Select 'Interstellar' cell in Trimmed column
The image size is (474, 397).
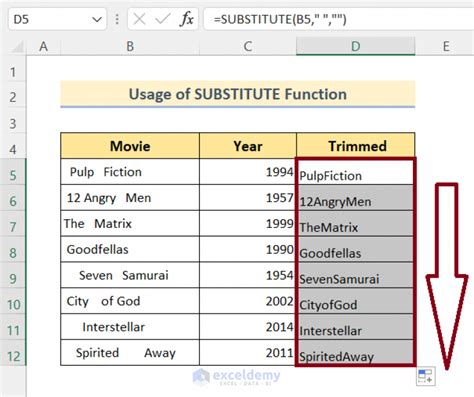356,327
